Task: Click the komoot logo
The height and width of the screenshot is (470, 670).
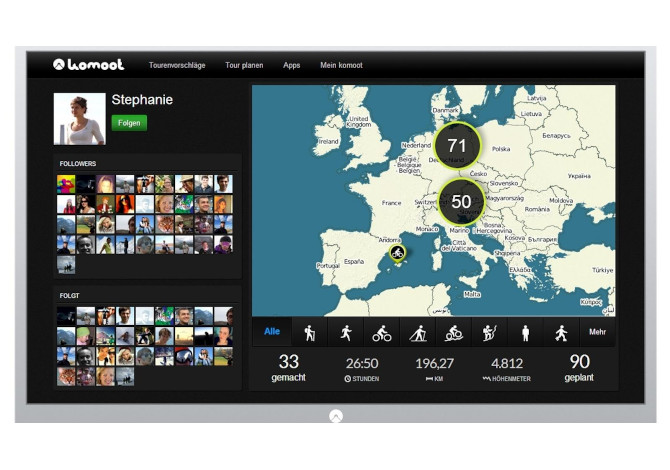Action: coord(89,65)
